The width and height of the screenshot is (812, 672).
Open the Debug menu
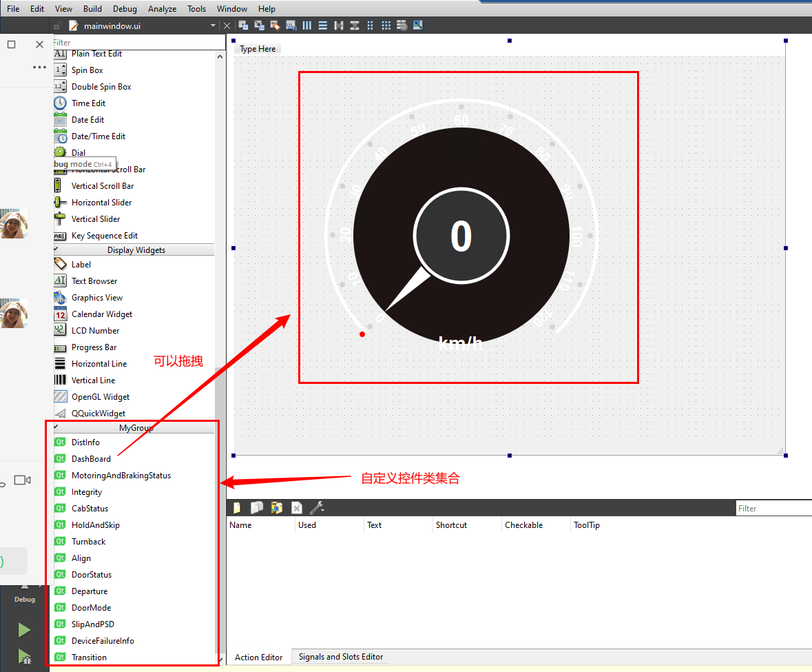pyautogui.click(x=125, y=9)
